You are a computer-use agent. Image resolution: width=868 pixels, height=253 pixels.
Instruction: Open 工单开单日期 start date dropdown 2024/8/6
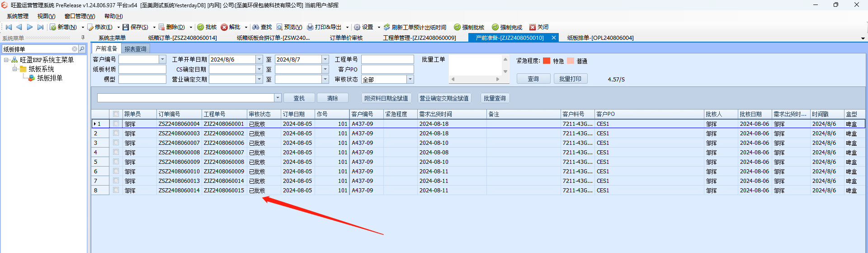pyautogui.click(x=259, y=59)
